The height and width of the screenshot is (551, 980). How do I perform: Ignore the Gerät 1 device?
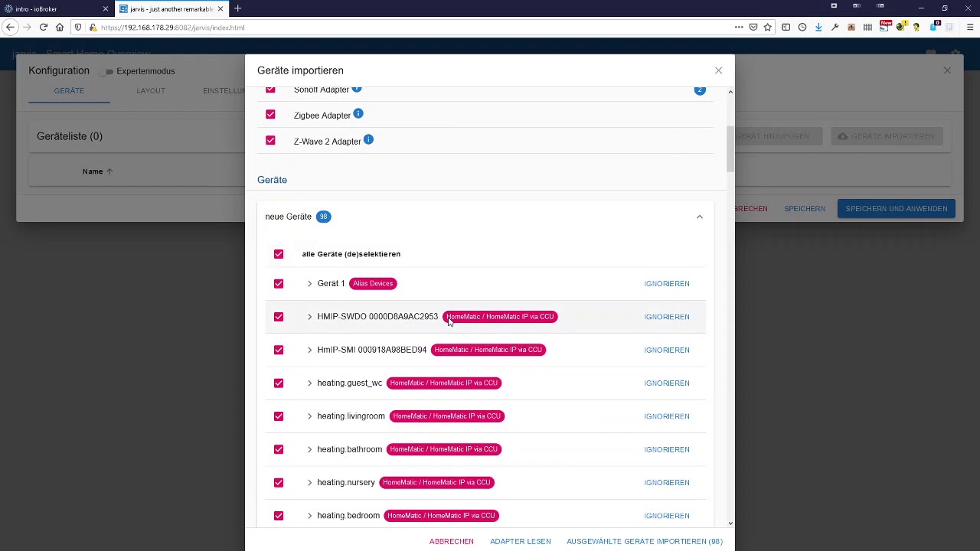[x=667, y=284]
